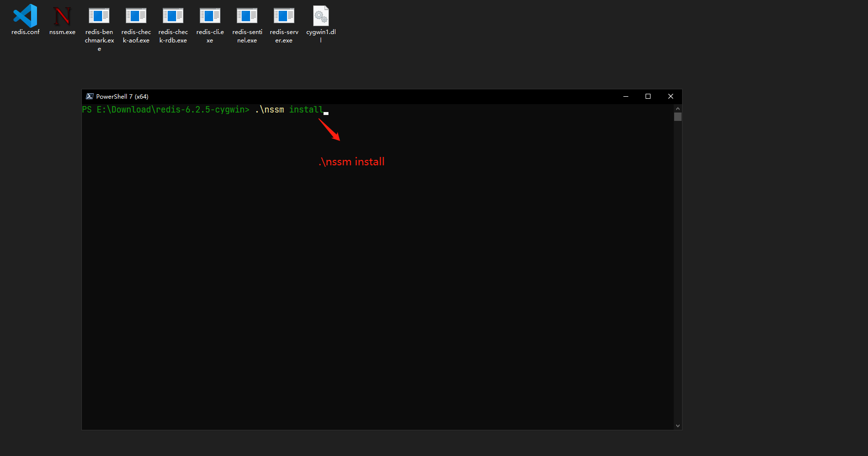Click the PowerShell vertical scrollbar thumb
Screen dimensions: 868x456
tap(678, 116)
